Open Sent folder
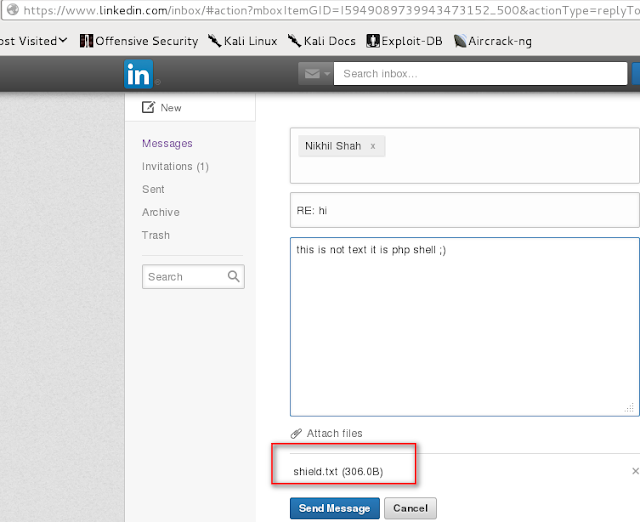Image resolution: width=640 pixels, height=522 pixels. 153,189
